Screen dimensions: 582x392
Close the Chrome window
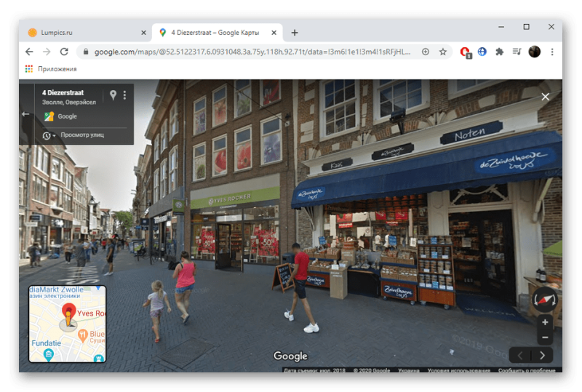tap(551, 27)
